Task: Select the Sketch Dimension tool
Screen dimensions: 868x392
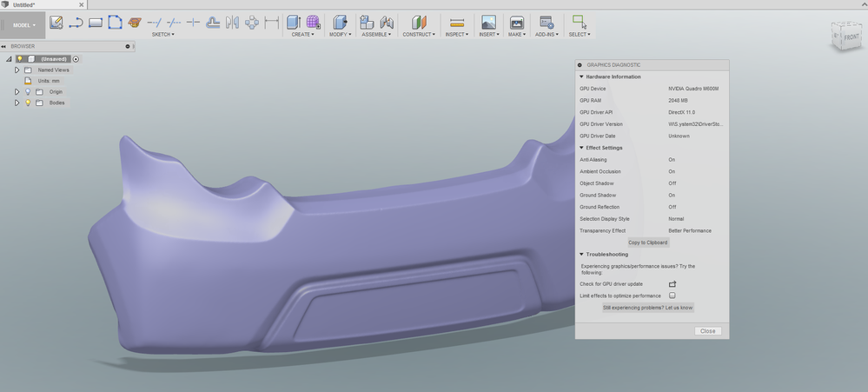Action: pyautogui.click(x=272, y=22)
